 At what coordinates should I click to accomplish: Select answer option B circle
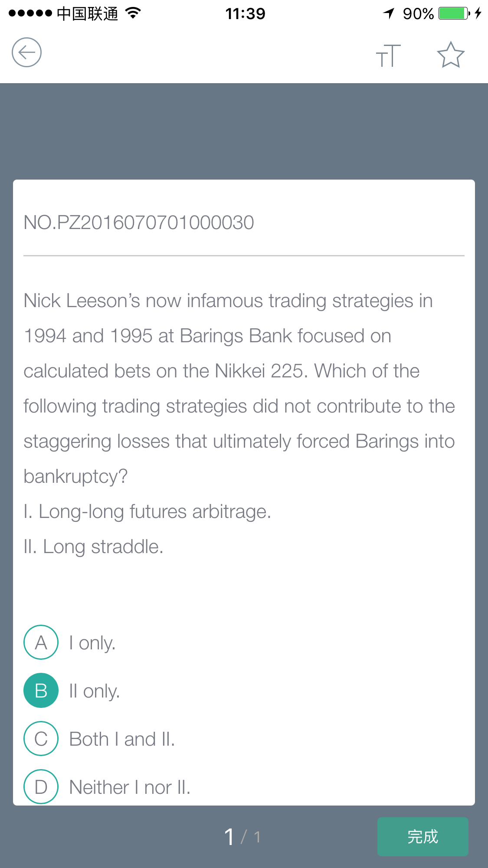41,690
